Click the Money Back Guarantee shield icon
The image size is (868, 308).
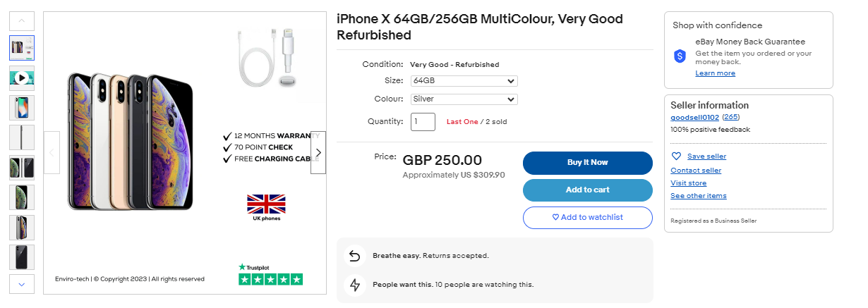680,56
